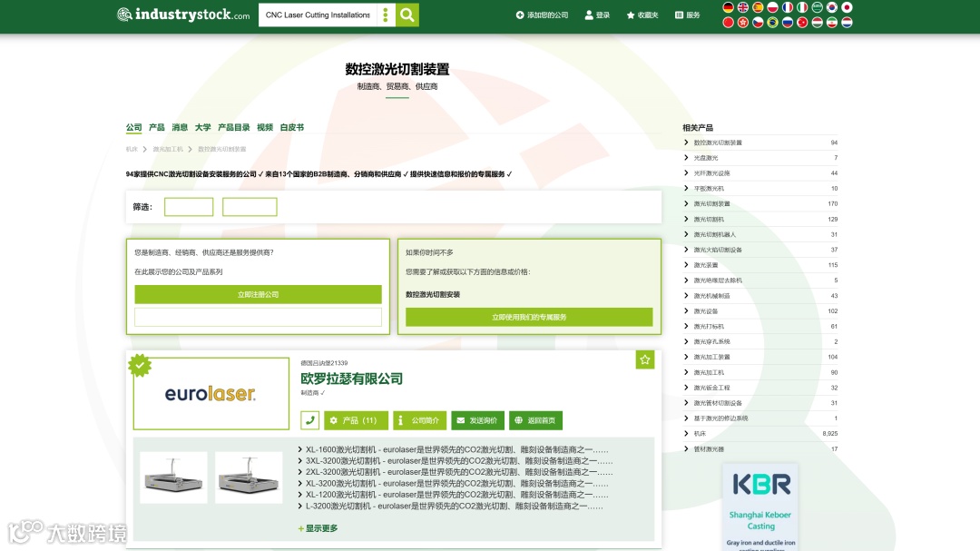Switch language with the Chinese flag
Screen dimensions: 980x551
coord(728,23)
